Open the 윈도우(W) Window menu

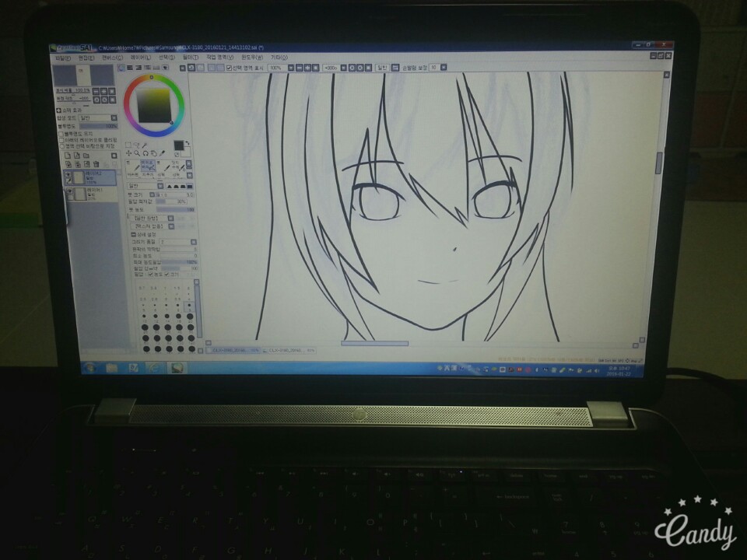coord(252,58)
